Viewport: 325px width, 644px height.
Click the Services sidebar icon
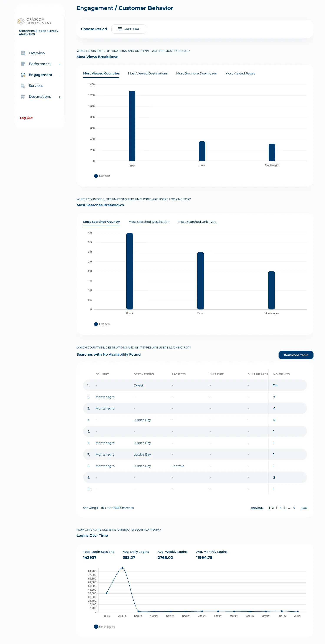tap(23, 86)
